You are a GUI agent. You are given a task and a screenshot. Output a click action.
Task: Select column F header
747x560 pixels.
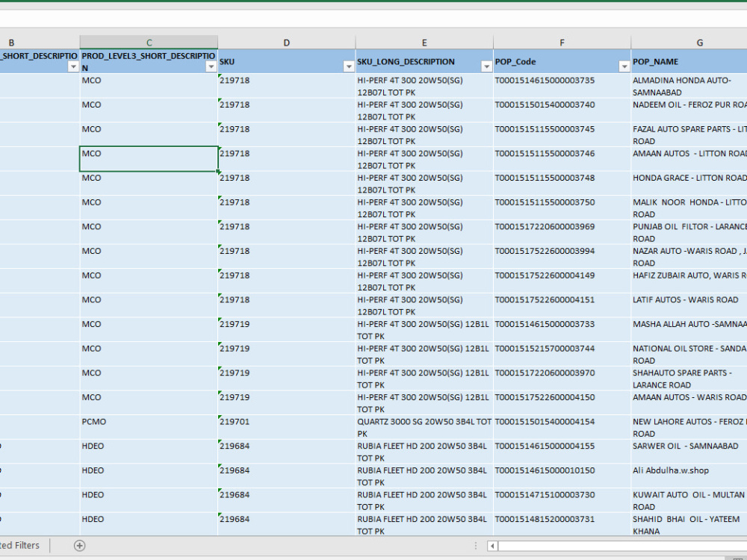point(562,43)
